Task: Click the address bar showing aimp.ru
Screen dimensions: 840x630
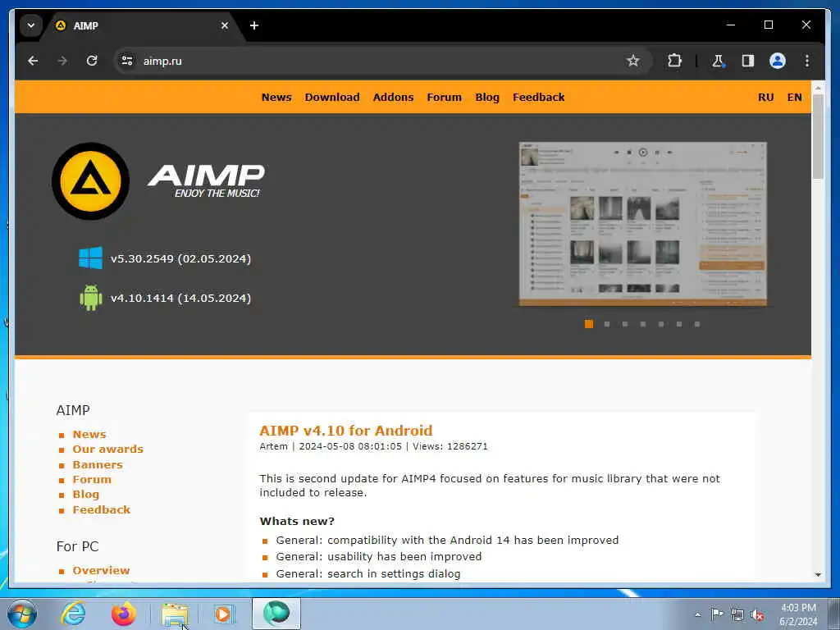Action: click(x=375, y=61)
